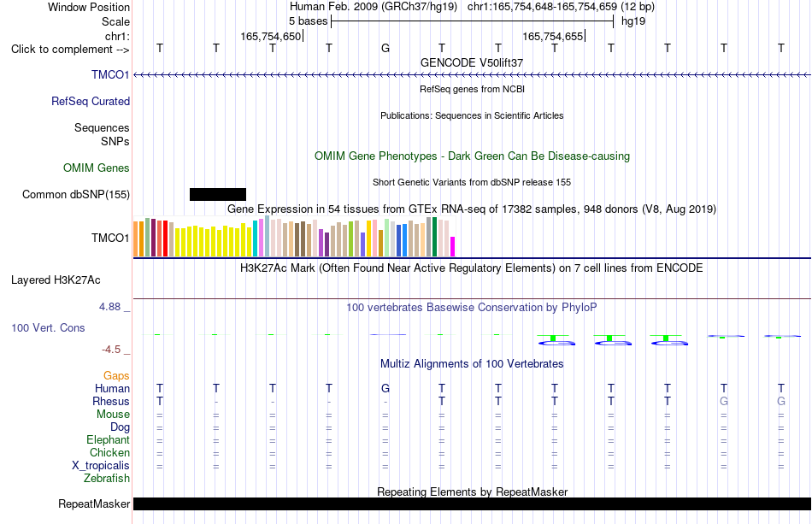Click the black RepeatMasker element bar

click(472, 503)
